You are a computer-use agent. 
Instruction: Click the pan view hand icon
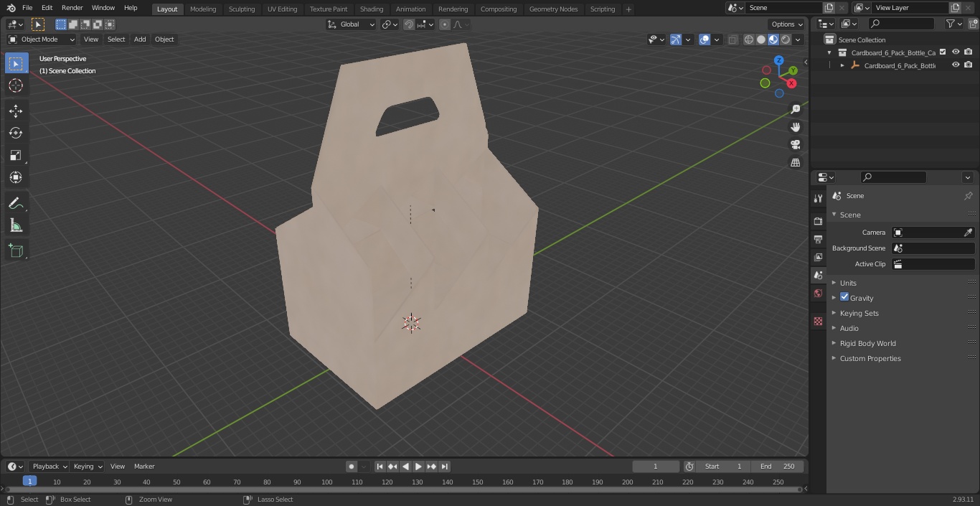[x=795, y=127]
